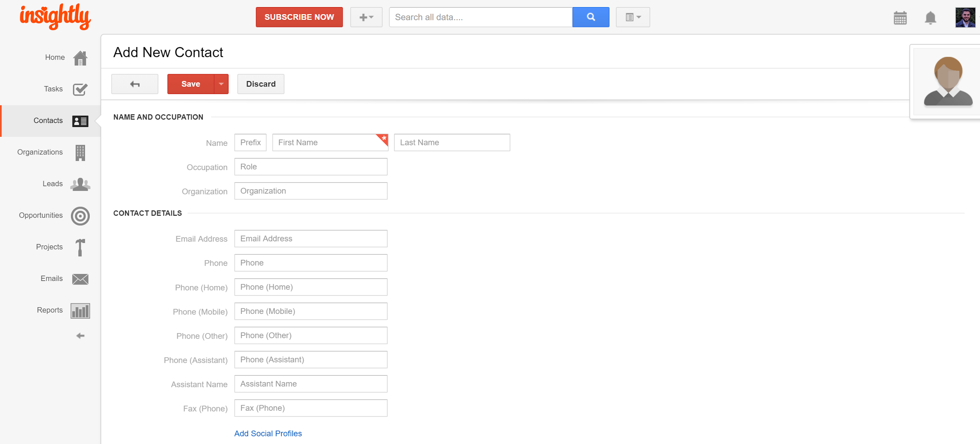Image resolution: width=980 pixels, height=444 pixels.
Task: Expand the Save button dropdown arrow
Action: click(x=221, y=84)
